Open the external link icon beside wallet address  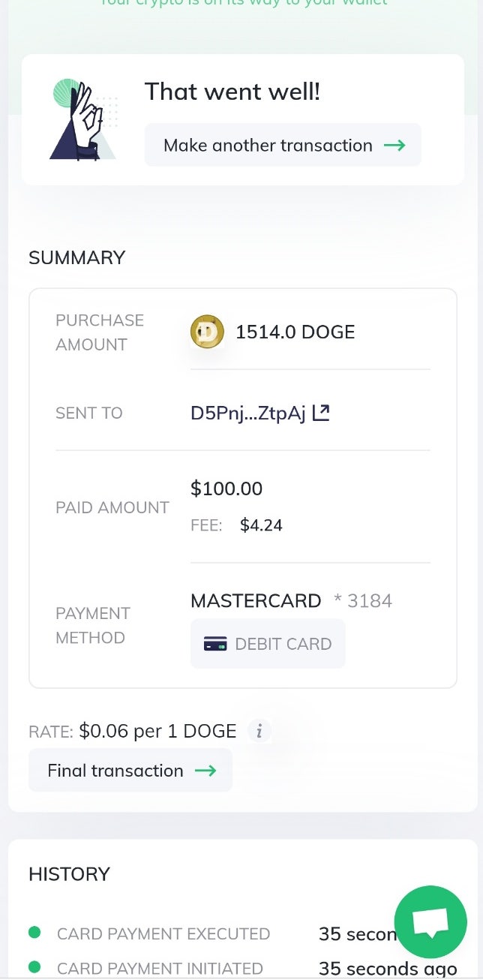[321, 413]
